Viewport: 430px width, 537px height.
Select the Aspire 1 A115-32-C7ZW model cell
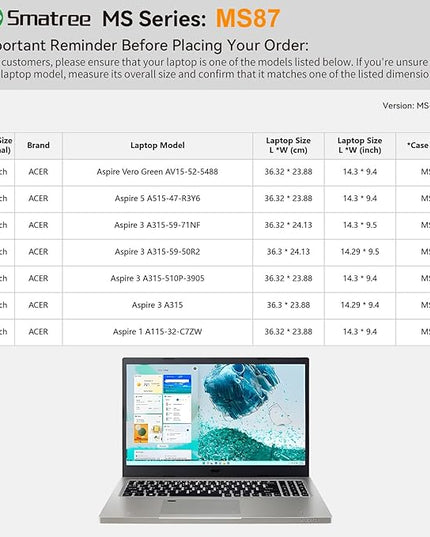[x=157, y=332]
